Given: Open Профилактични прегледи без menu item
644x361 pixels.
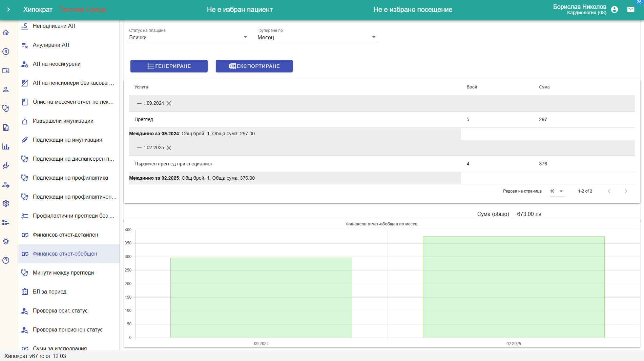Looking at the screenshot, I should click(69, 216).
